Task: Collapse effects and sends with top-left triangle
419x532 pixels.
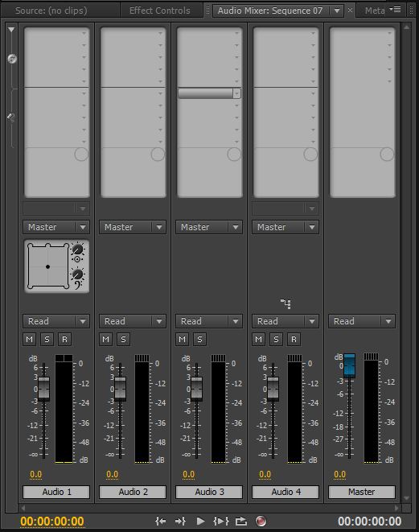Action: click(x=11, y=30)
